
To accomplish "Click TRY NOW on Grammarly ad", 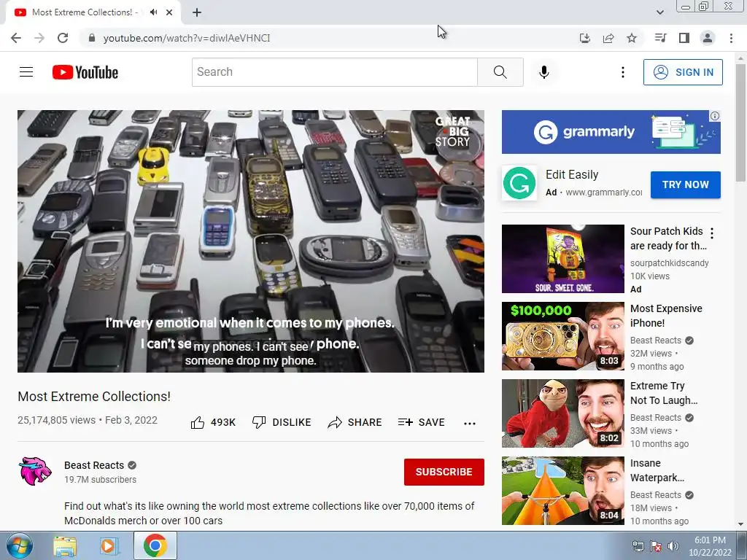I will click(686, 184).
